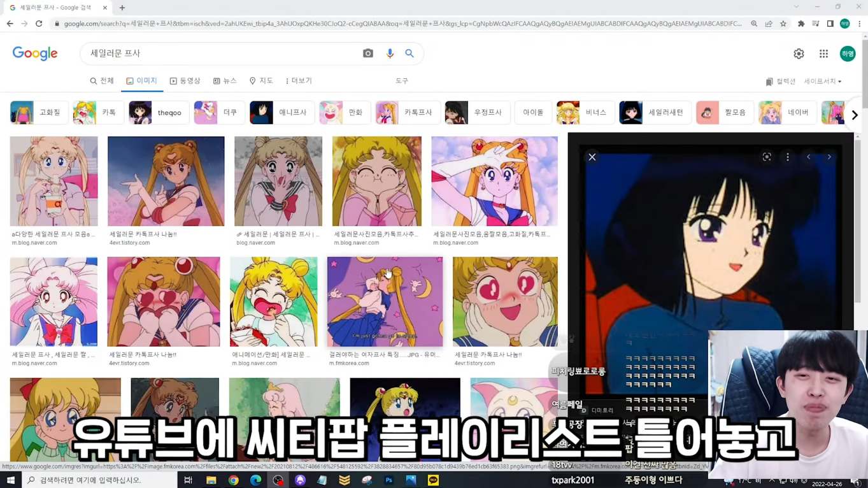Open Google quick settings gear
The image size is (868, 488).
(x=799, y=54)
